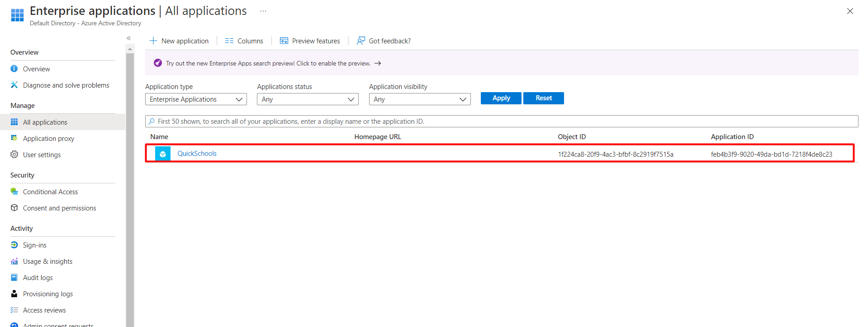Click the plus icon for New application

coord(153,41)
